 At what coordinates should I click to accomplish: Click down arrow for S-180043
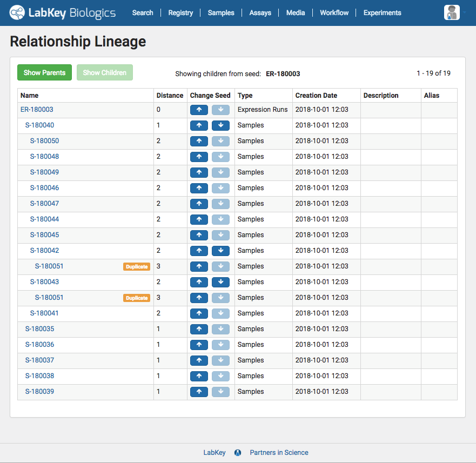tap(220, 282)
